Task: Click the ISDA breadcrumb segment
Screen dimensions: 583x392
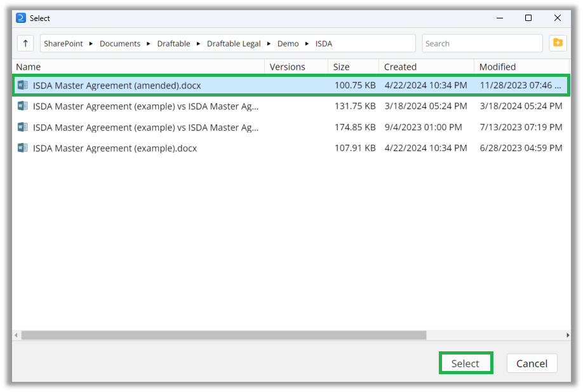Action: 324,43
